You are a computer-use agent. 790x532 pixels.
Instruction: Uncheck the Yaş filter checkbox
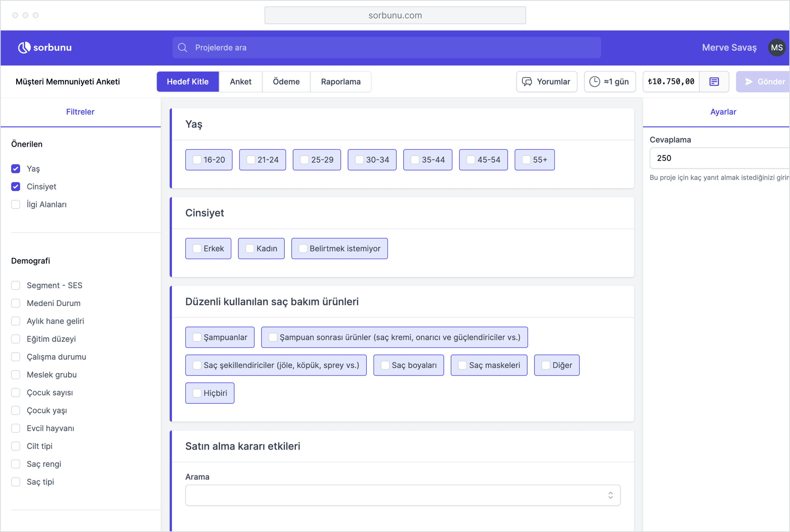[16, 169]
